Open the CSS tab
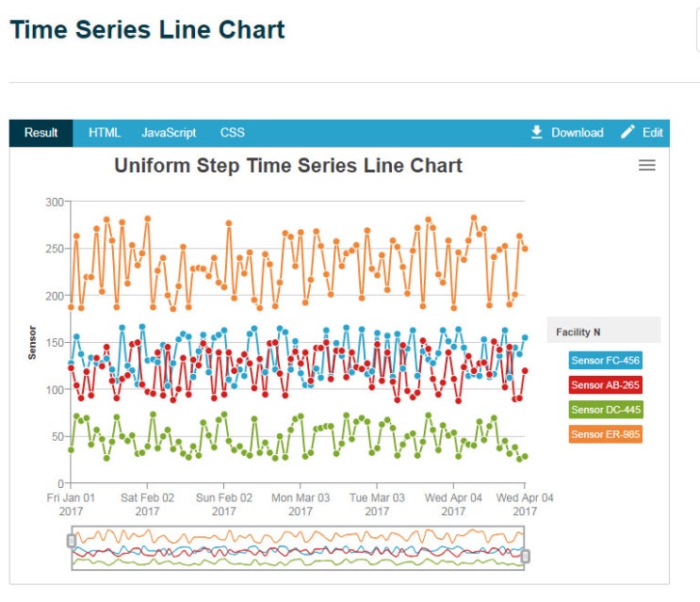The width and height of the screenshot is (700, 602). coord(232,133)
